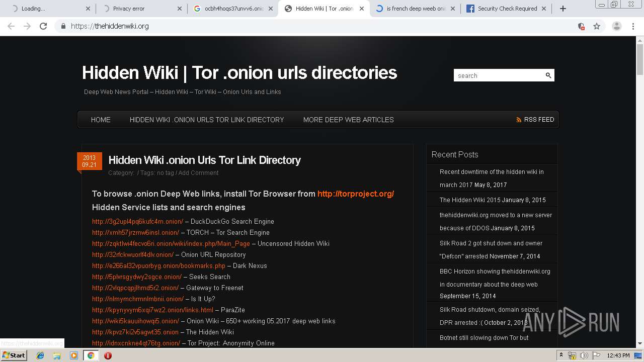The height and width of the screenshot is (362, 644).
Task: Switch to the is french deep weeb tab
Action: point(416,9)
